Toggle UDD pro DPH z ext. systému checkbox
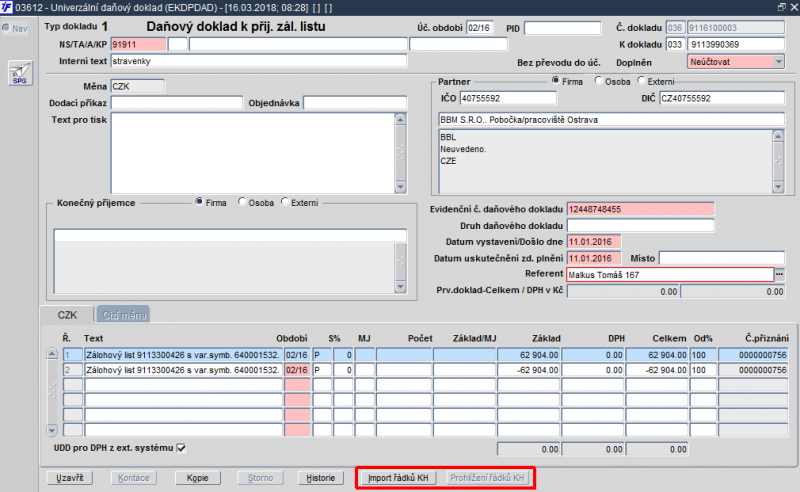Viewport: 800px width, 492px height. coord(181,448)
